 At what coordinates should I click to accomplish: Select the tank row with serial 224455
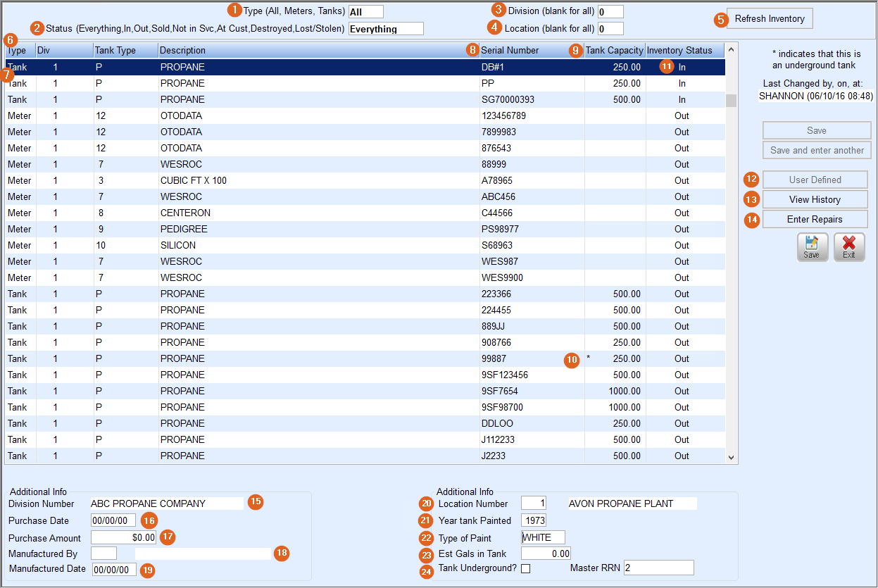pos(365,310)
